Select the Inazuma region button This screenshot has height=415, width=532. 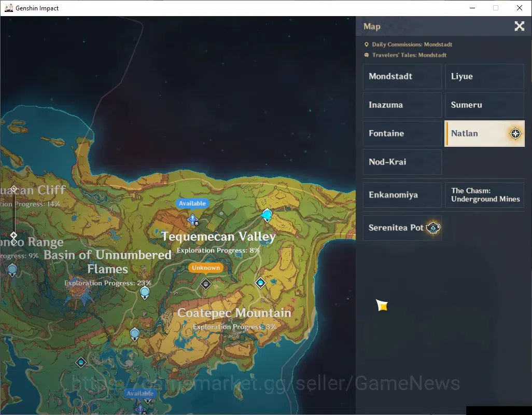click(x=402, y=105)
